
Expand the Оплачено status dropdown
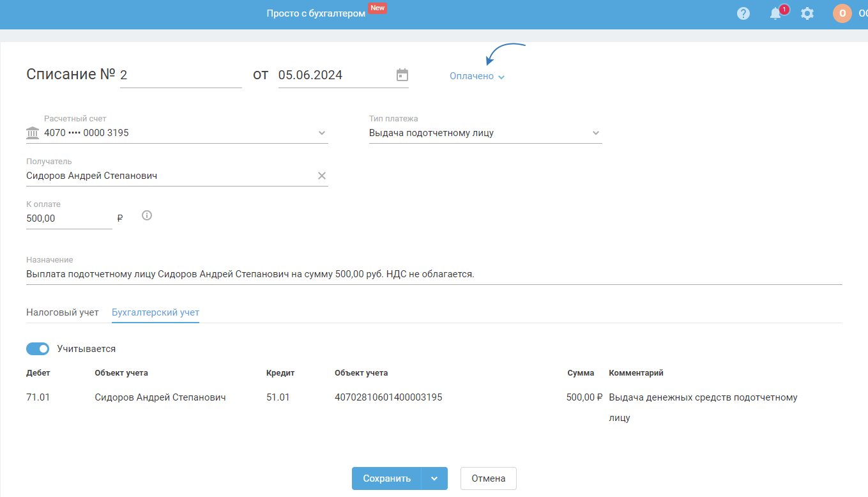click(476, 76)
